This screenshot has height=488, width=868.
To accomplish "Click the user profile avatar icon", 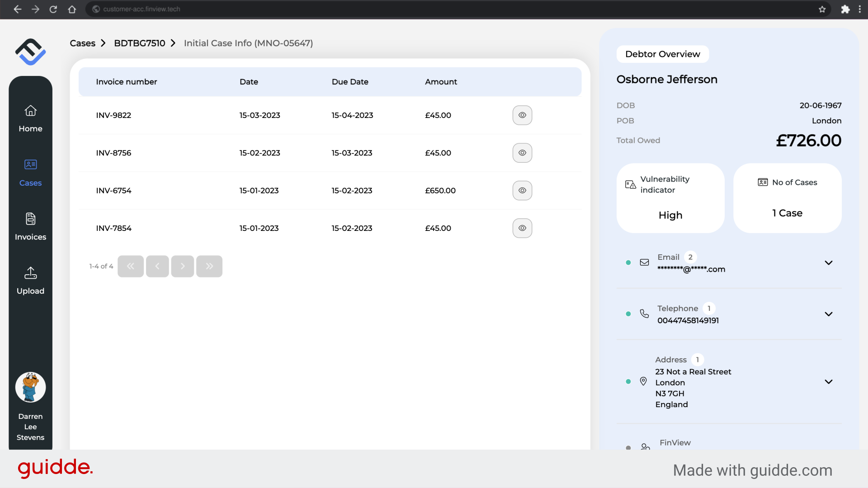I will tap(30, 387).
